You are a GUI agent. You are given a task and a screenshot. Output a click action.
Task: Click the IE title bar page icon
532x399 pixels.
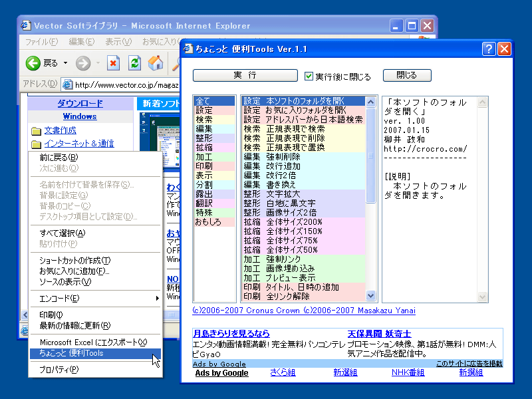click(25, 25)
